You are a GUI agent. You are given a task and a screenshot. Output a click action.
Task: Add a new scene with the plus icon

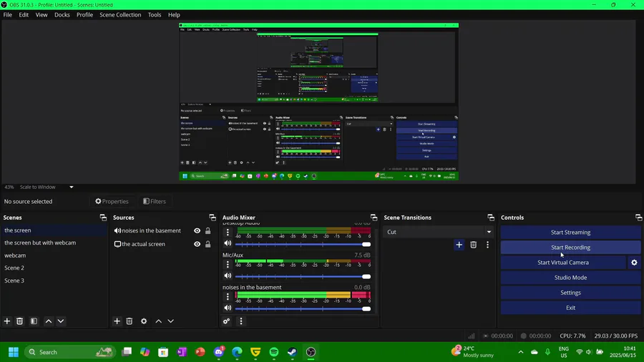pyautogui.click(x=7, y=321)
